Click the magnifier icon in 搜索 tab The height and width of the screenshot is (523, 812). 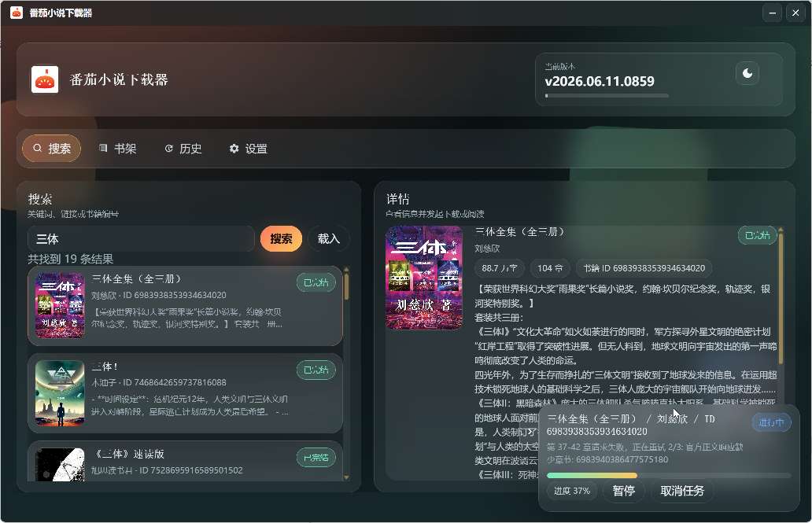click(x=37, y=148)
